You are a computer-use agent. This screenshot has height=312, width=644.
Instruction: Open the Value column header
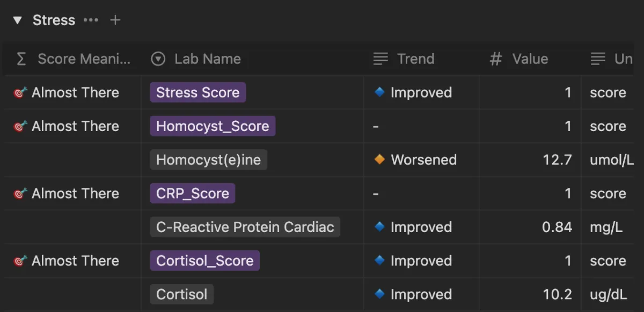(530, 59)
